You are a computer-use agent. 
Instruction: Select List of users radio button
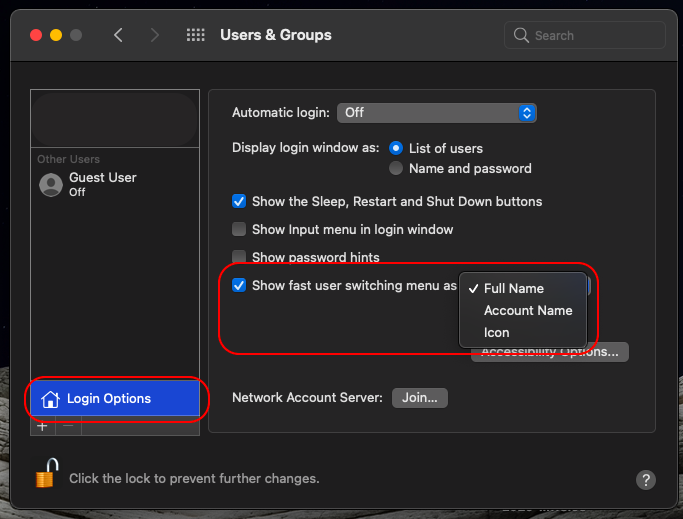[396, 148]
